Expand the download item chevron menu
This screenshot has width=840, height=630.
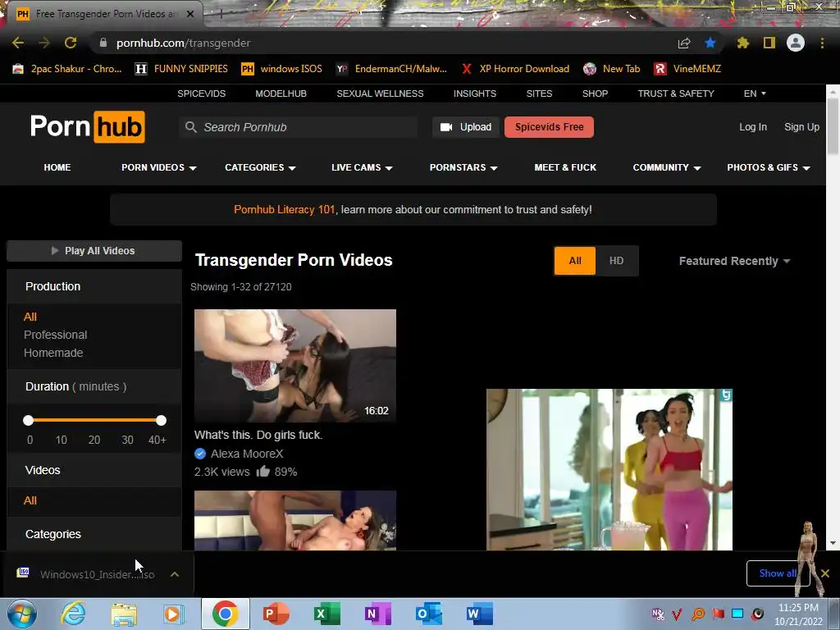pos(175,574)
